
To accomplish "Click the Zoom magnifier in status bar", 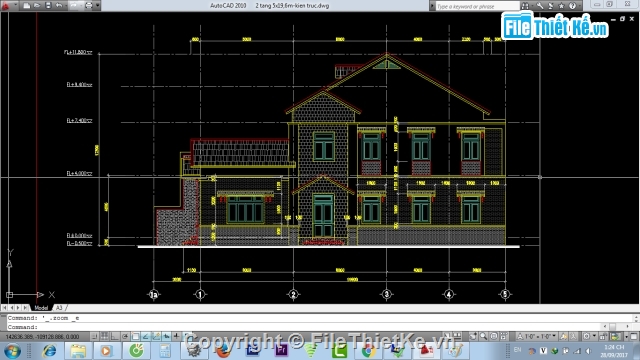I will pyautogui.click(x=484, y=336).
